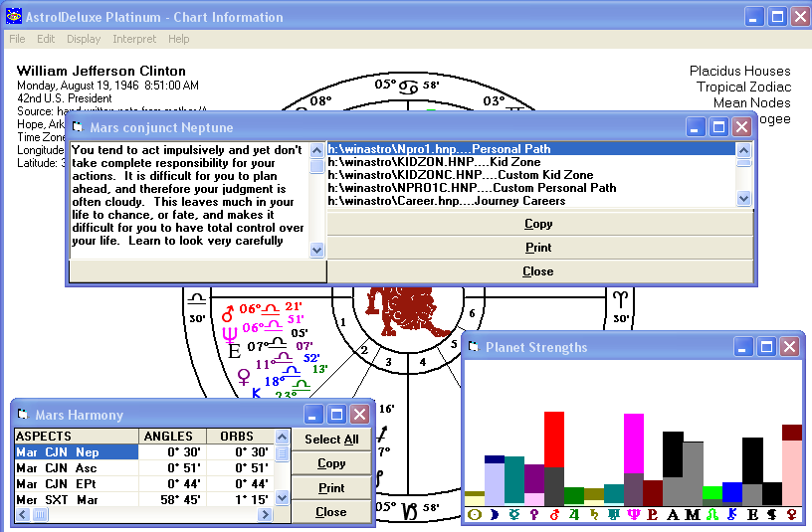812x532 pixels.
Task: Click the AstrolDeluxe Platinum title bar icon
Action: click(14, 16)
